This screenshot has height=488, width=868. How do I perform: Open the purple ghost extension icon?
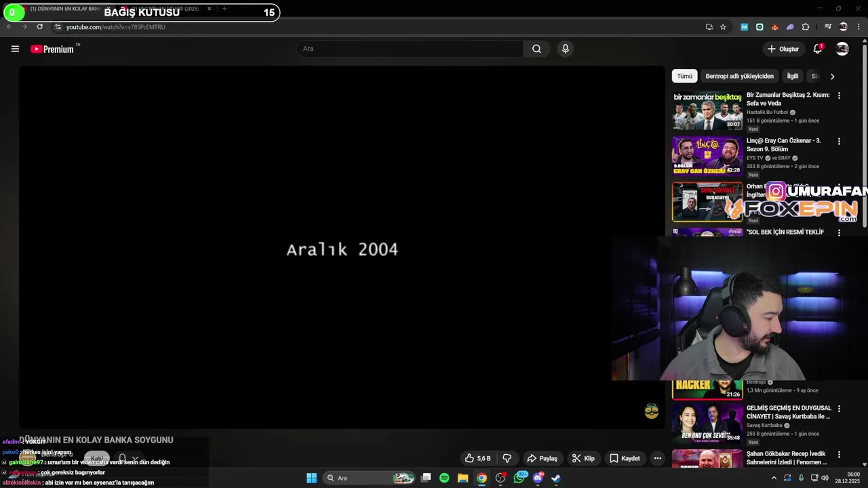tap(790, 27)
